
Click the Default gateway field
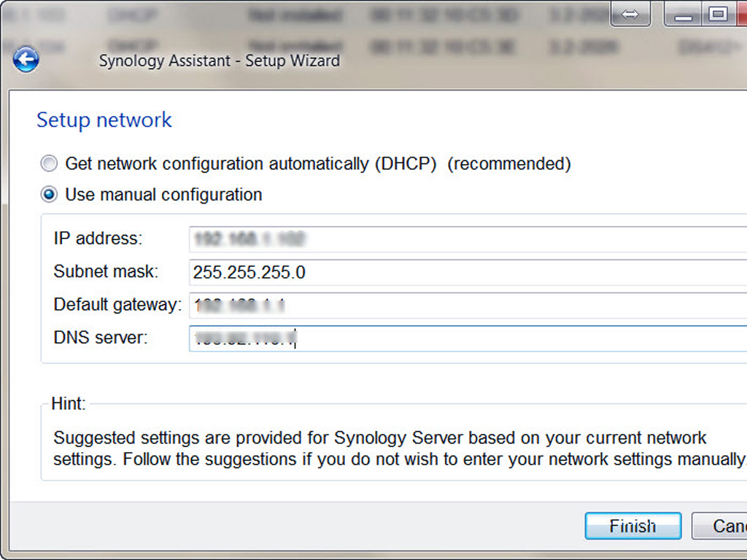[x=468, y=306]
